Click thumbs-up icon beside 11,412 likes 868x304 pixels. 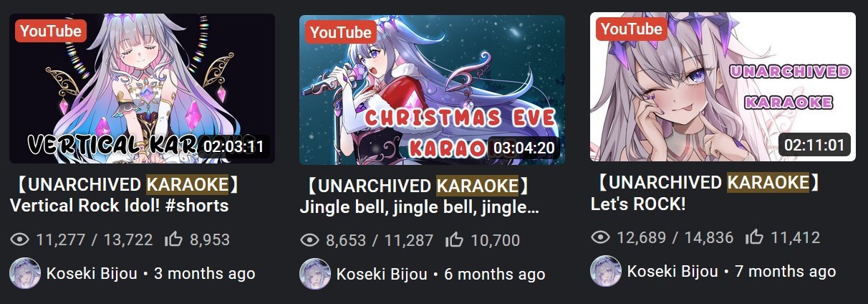click(x=754, y=237)
